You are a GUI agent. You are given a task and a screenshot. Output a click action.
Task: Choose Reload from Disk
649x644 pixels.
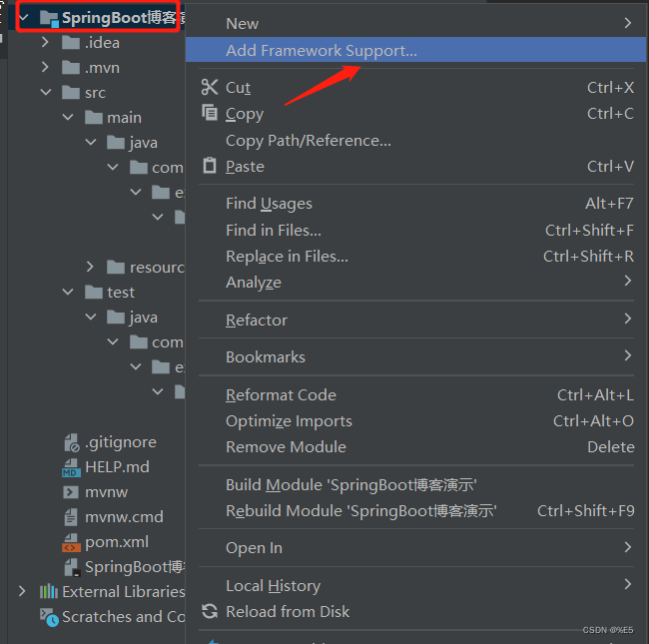click(x=415, y=611)
